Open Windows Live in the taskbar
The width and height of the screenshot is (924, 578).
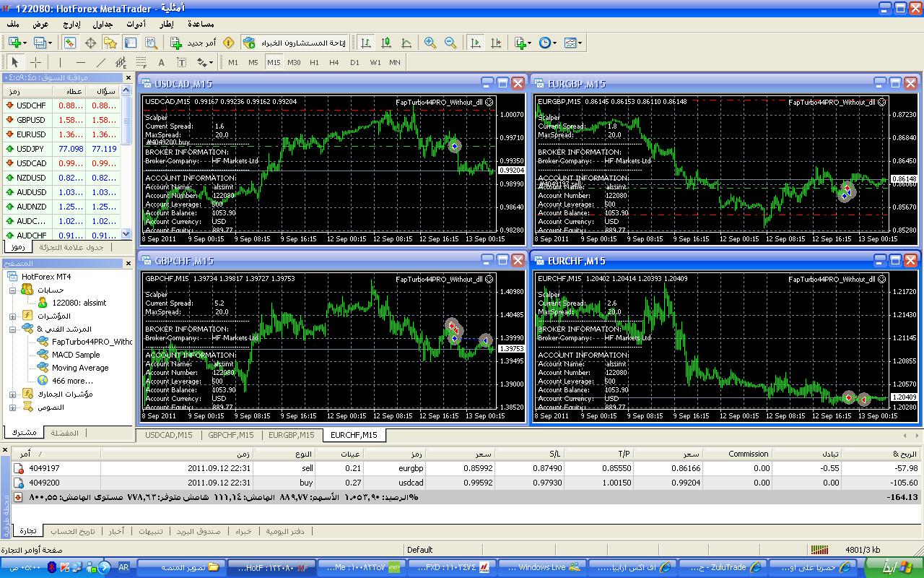pyautogui.click(x=542, y=567)
